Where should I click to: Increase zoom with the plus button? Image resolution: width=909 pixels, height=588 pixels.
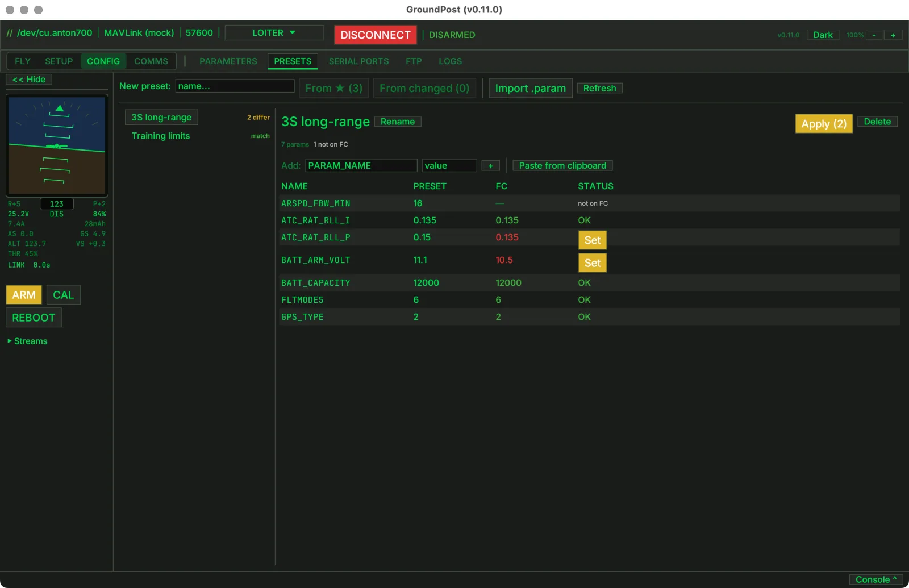point(893,35)
